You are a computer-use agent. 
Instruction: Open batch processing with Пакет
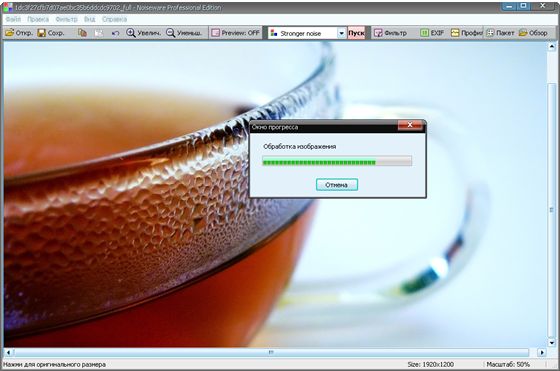[x=500, y=33]
